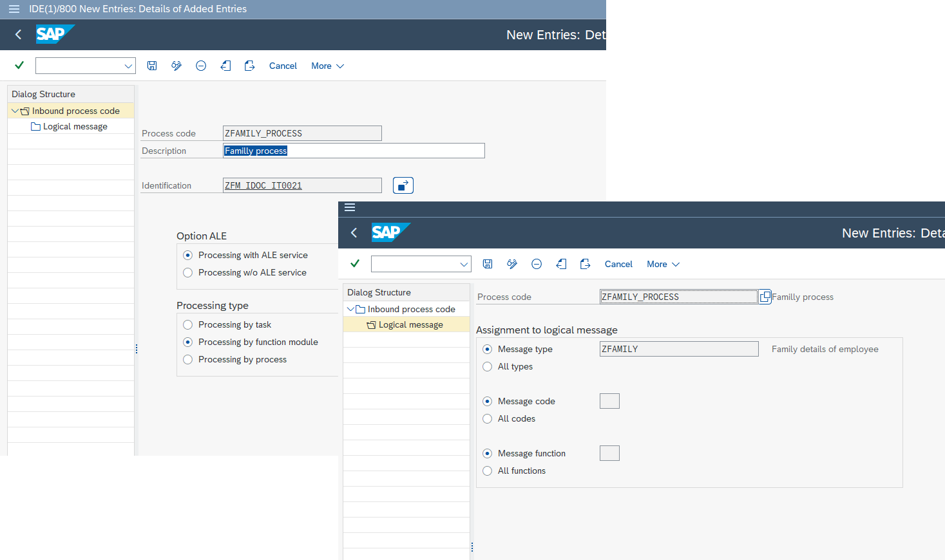Click the Delete (minus circle) icon in lower toolbar
Image resolution: width=945 pixels, height=560 pixels.
pos(537,264)
